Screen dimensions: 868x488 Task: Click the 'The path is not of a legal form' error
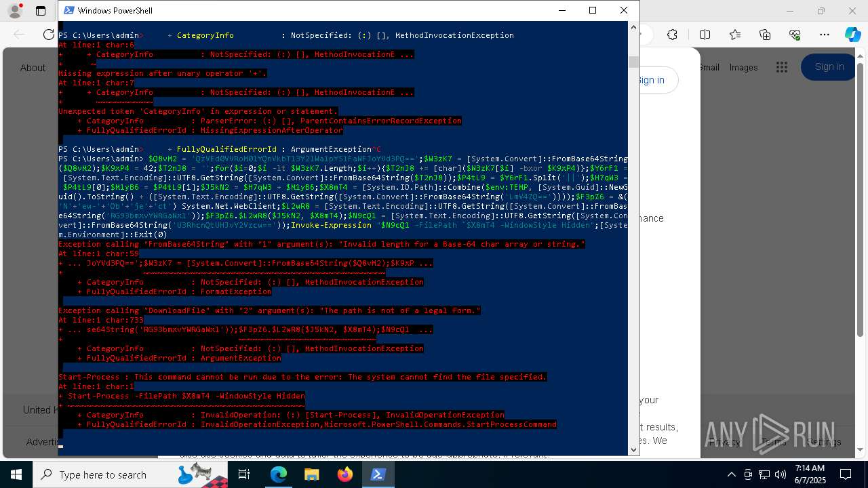point(269,310)
